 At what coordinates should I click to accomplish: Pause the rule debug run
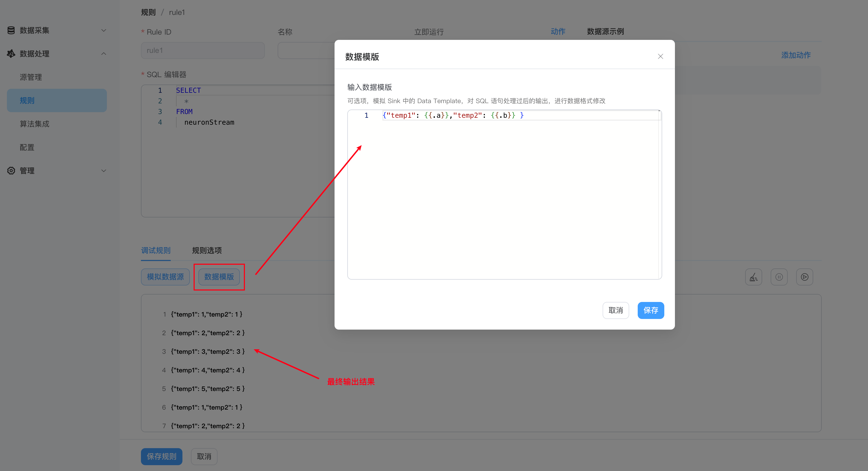click(779, 277)
